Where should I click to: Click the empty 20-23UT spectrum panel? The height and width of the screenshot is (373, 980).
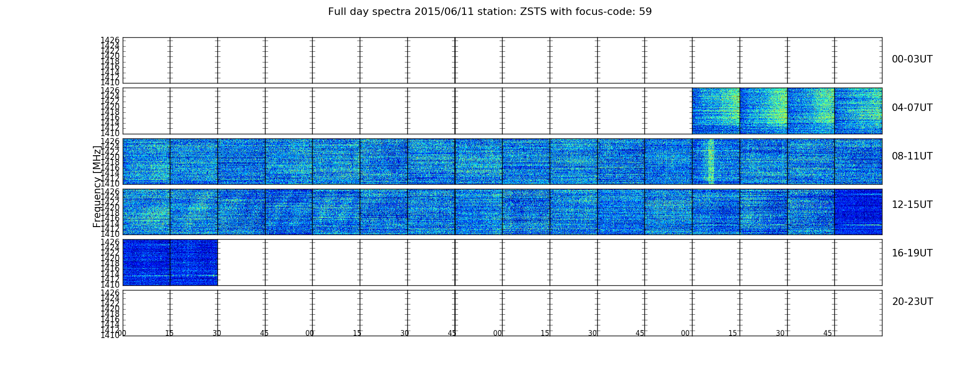point(502,313)
